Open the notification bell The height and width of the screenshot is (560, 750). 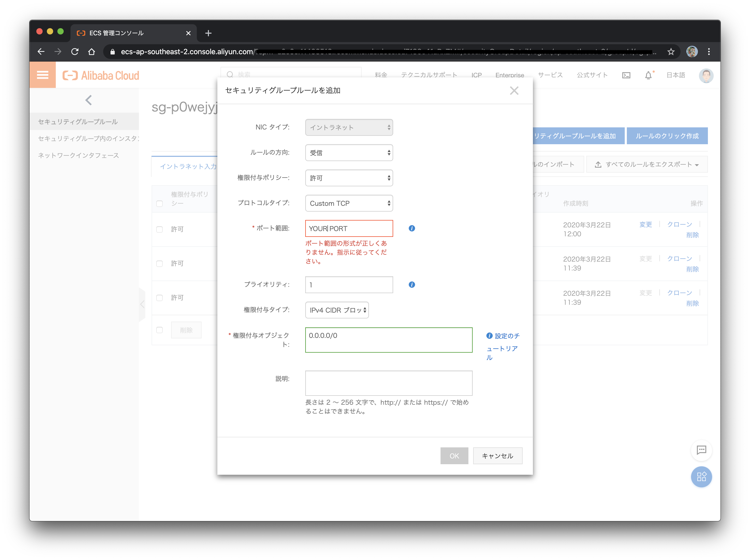[648, 75]
